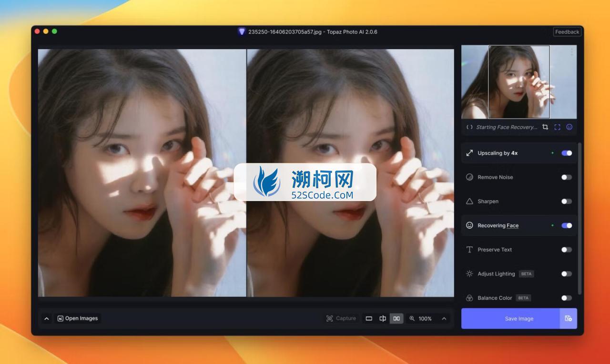Viewport: 610px width, 364px height.
Task: Open the three-dot menu on preview thumbnail
Action: pyautogui.click(x=572, y=52)
